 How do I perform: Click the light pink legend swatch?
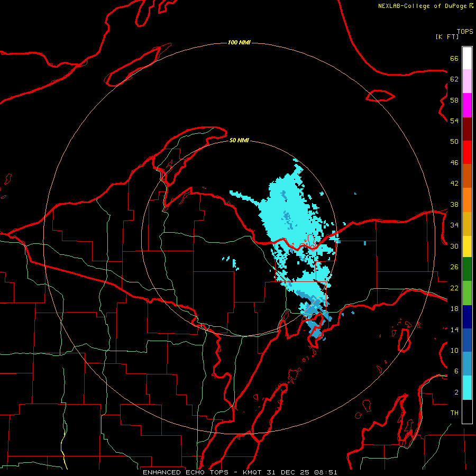(x=467, y=81)
